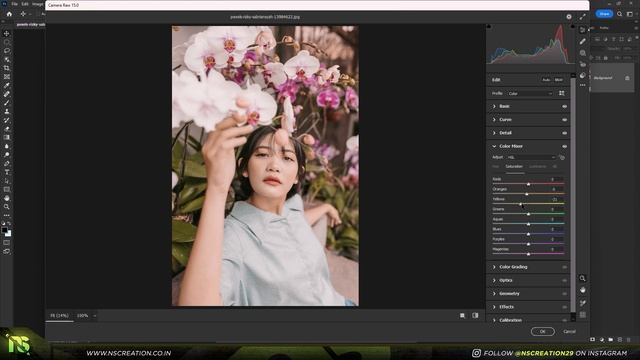Toggle Effects panel visibility eye
The image size is (640, 360).
coord(564,307)
